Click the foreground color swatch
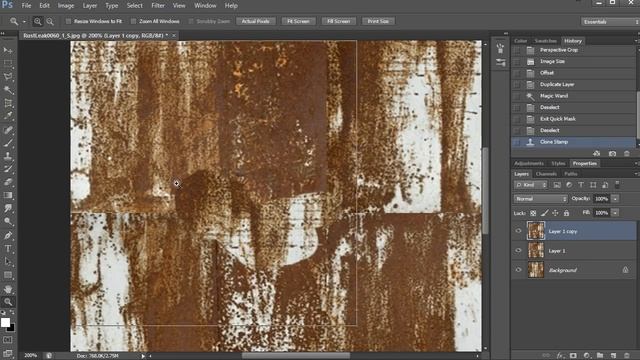 tap(5, 322)
